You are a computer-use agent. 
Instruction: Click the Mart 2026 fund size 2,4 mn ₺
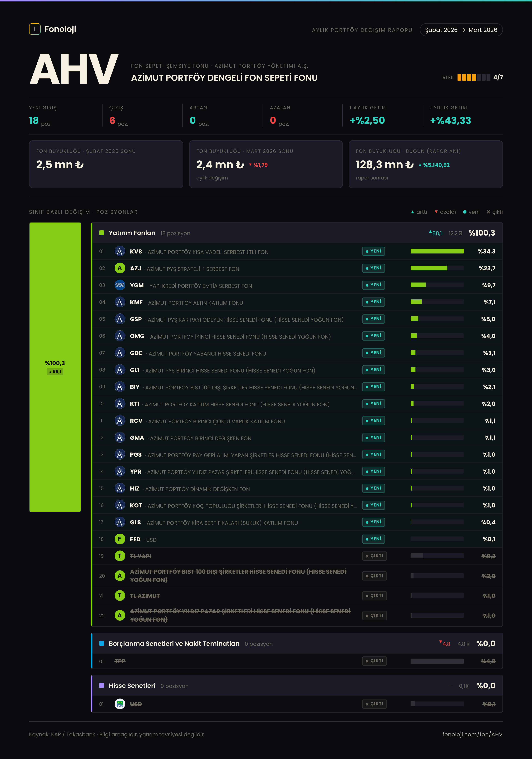click(x=220, y=165)
